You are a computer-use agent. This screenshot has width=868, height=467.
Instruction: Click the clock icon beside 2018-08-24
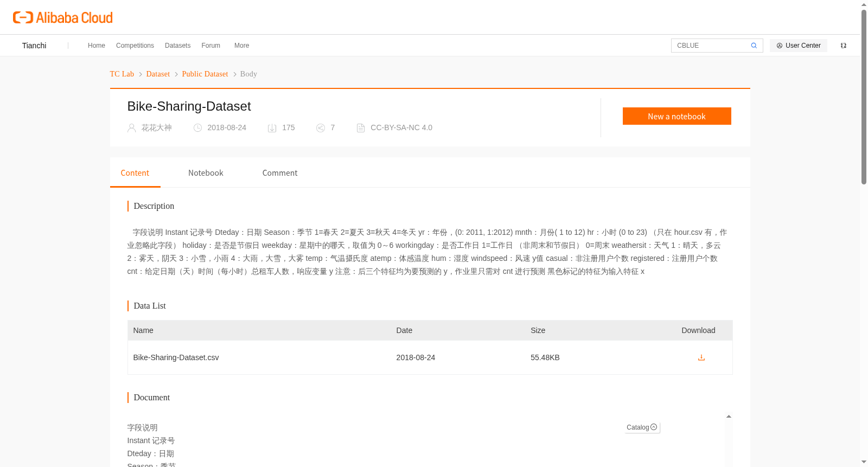point(197,128)
